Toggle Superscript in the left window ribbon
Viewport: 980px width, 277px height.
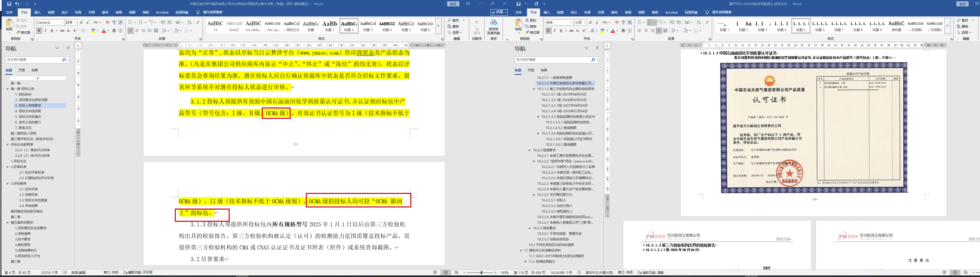point(75,31)
